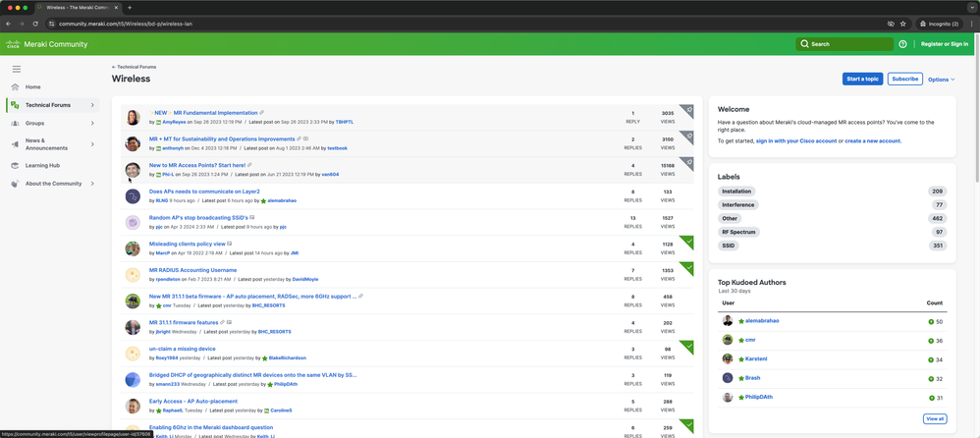Click the Groups sidebar icon
980x438 pixels.
point(15,123)
